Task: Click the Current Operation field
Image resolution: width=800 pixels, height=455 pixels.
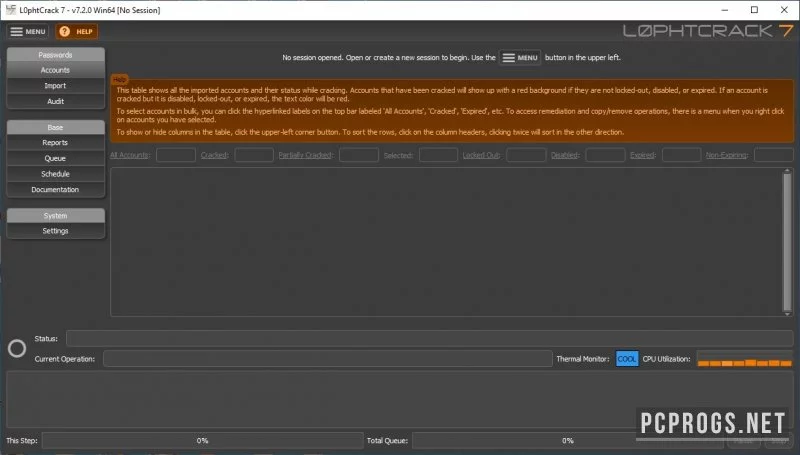Action: [328, 359]
